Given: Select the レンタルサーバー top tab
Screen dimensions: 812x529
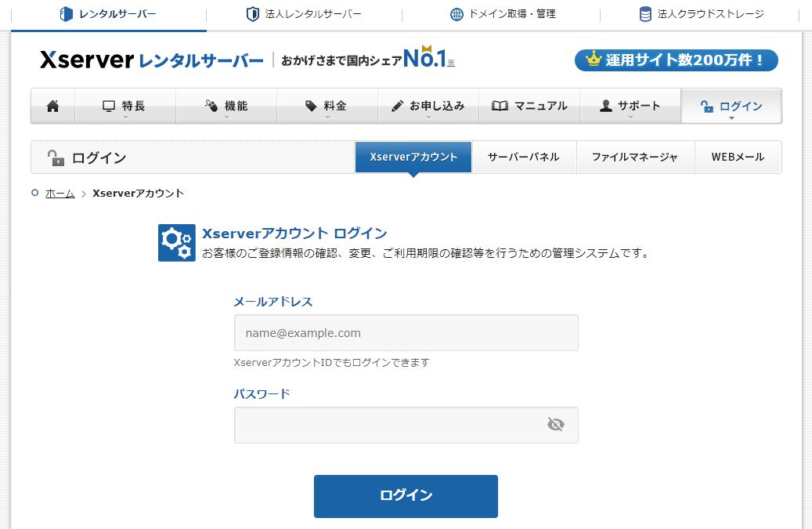Looking at the screenshot, I should (x=108, y=15).
